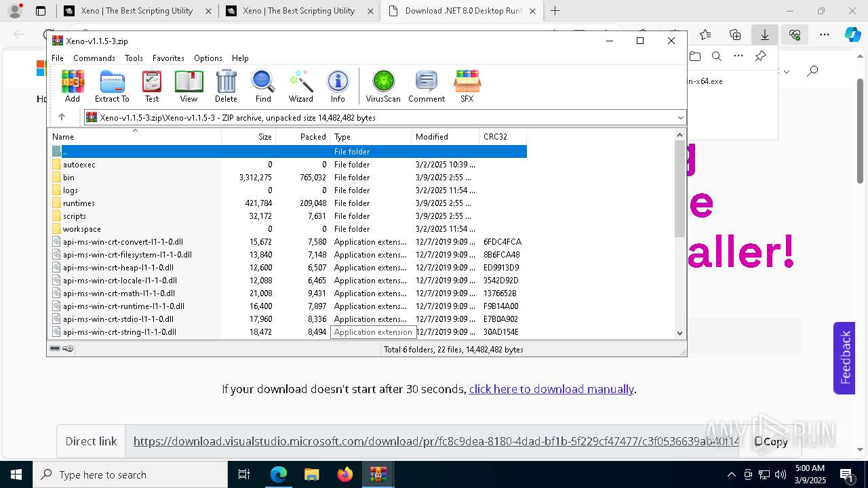The height and width of the screenshot is (488, 868).
Task: Open the Options menu
Action: [208, 58]
